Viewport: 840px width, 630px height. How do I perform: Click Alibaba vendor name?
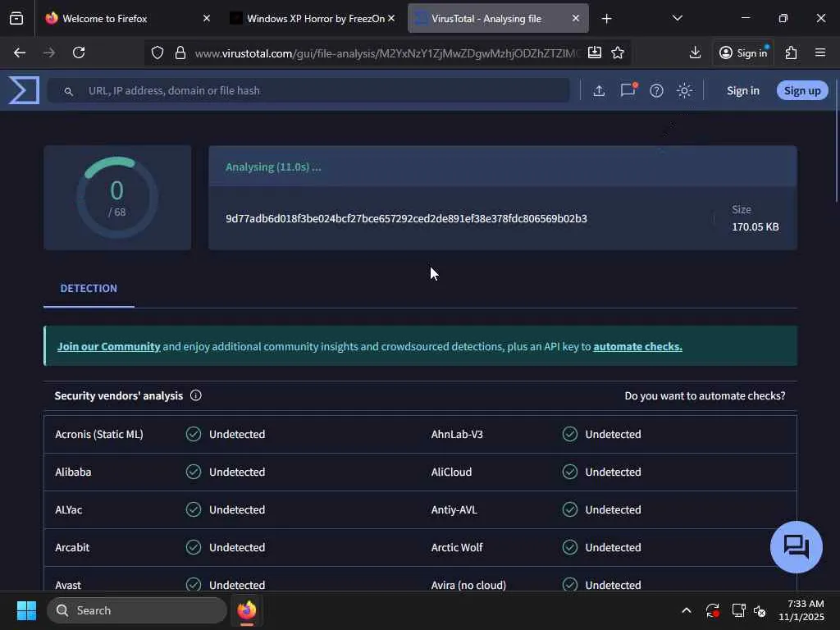(x=73, y=472)
